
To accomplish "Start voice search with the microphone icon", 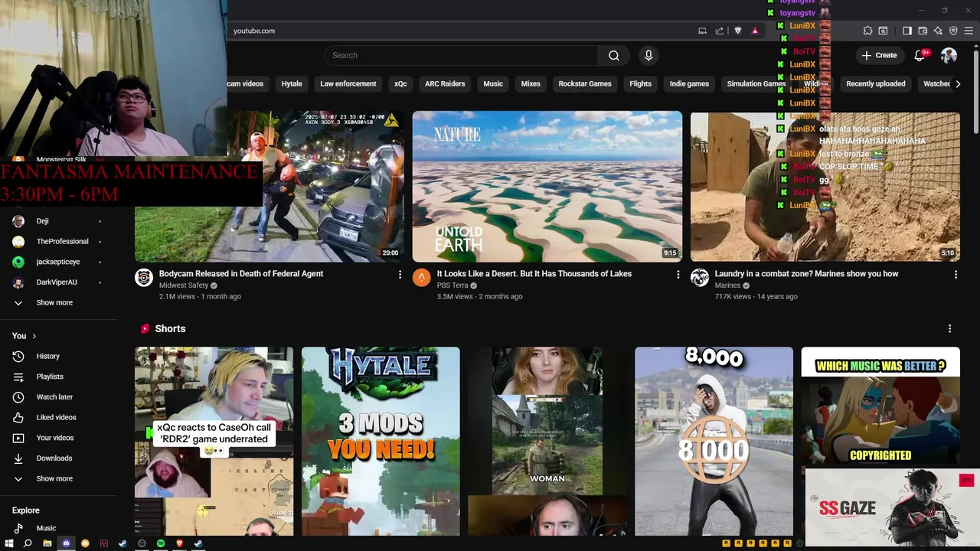I will [648, 55].
